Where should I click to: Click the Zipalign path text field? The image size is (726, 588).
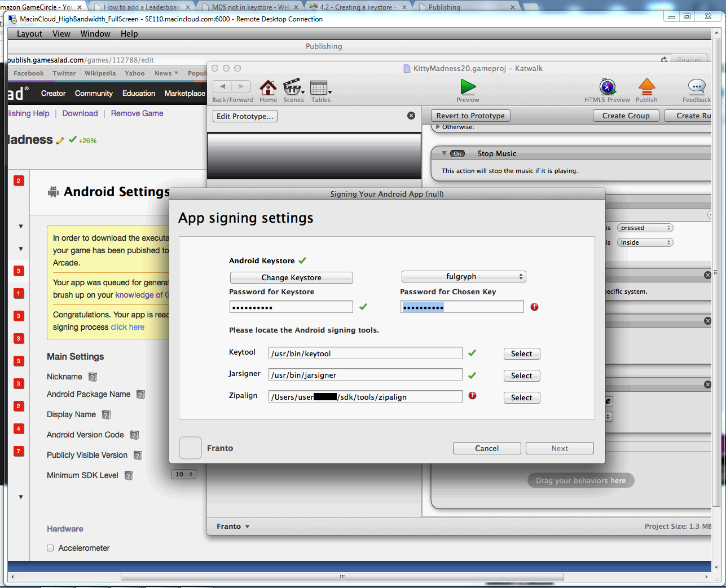(366, 397)
